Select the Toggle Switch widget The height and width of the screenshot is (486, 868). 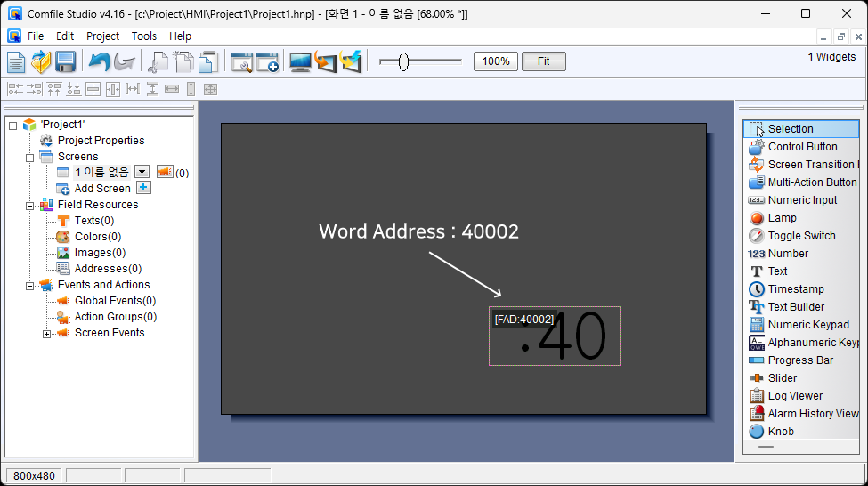pyautogui.click(x=801, y=236)
